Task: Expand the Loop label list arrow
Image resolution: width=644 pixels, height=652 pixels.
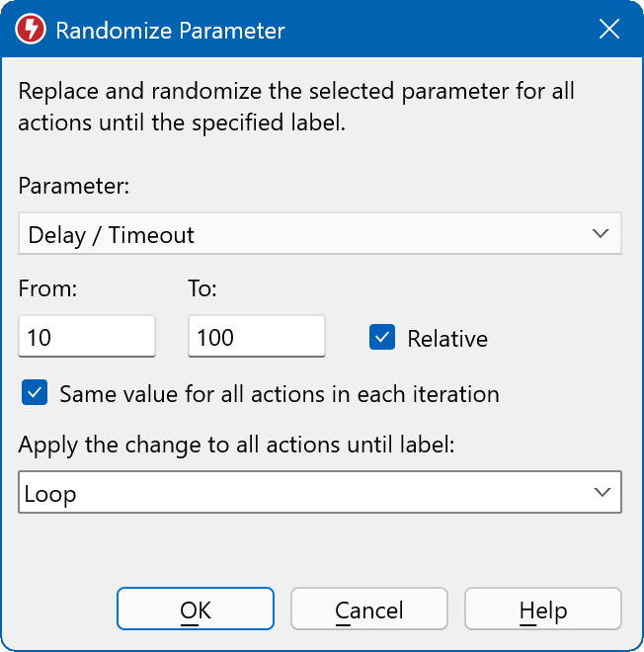Action: (x=600, y=493)
